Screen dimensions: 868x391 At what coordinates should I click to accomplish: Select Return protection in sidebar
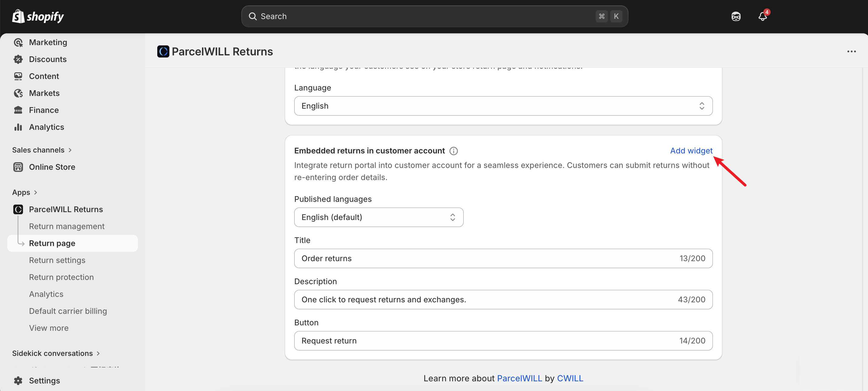click(x=61, y=277)
